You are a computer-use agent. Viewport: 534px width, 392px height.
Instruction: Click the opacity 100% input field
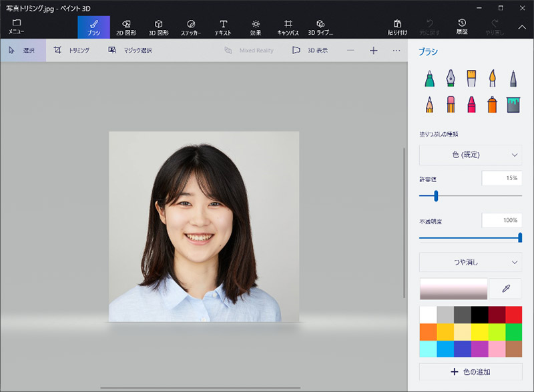(x=501, y=220)
